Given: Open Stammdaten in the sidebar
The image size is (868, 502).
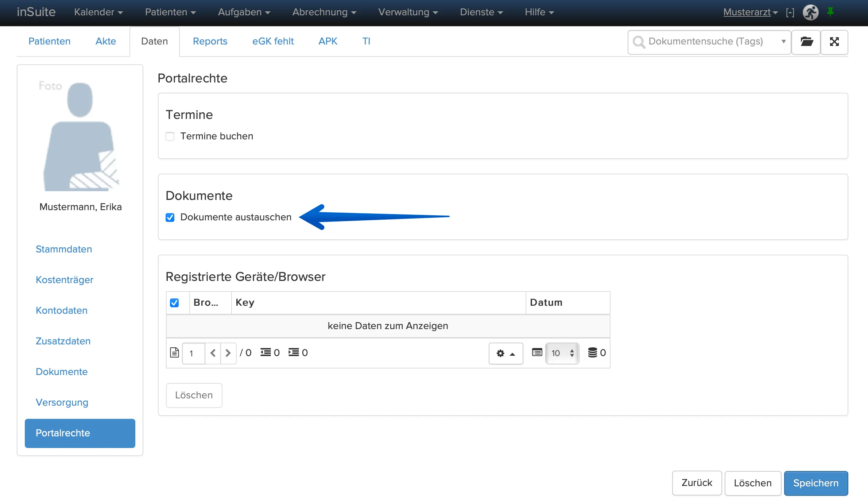Looking at the screenshot, I should tap(64, 249).
